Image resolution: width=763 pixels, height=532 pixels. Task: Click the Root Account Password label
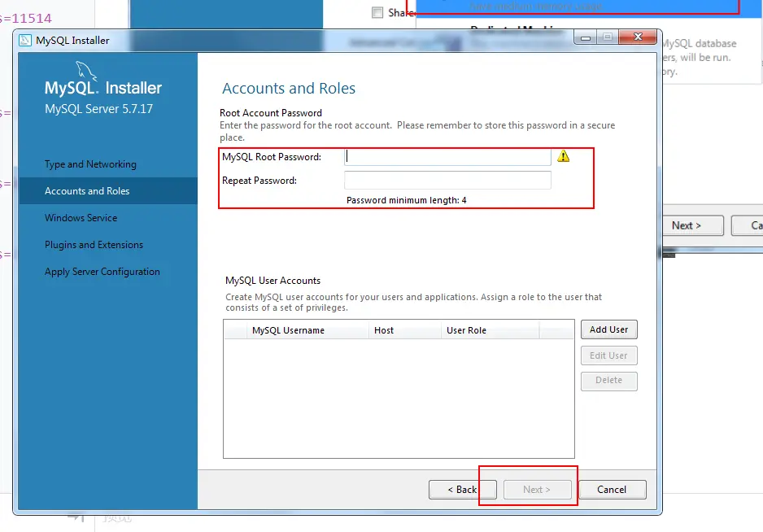[x=271, y=113]
